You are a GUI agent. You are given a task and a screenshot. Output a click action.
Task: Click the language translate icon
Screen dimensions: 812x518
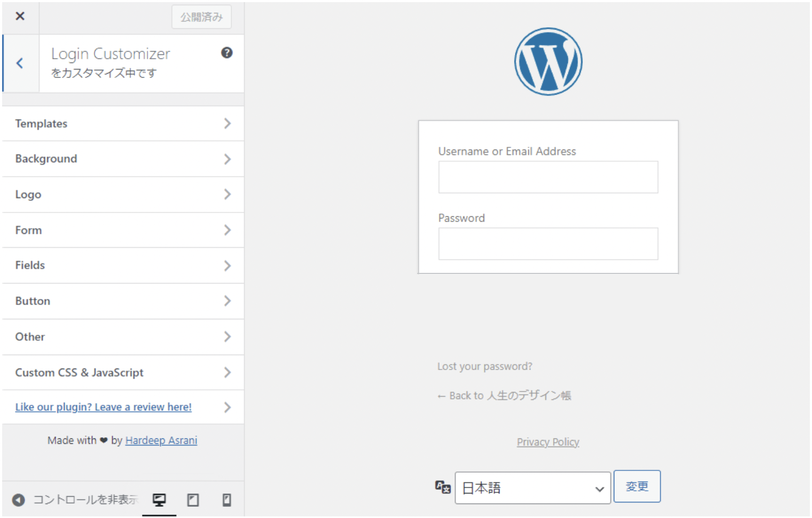(x=442, y=487)
